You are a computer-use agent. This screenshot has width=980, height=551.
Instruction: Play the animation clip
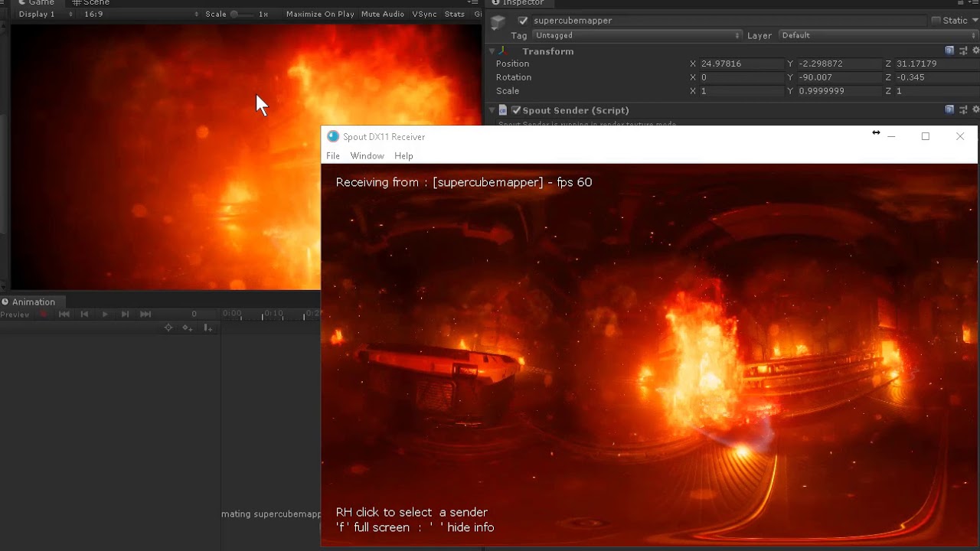click(x=105, y=315)
